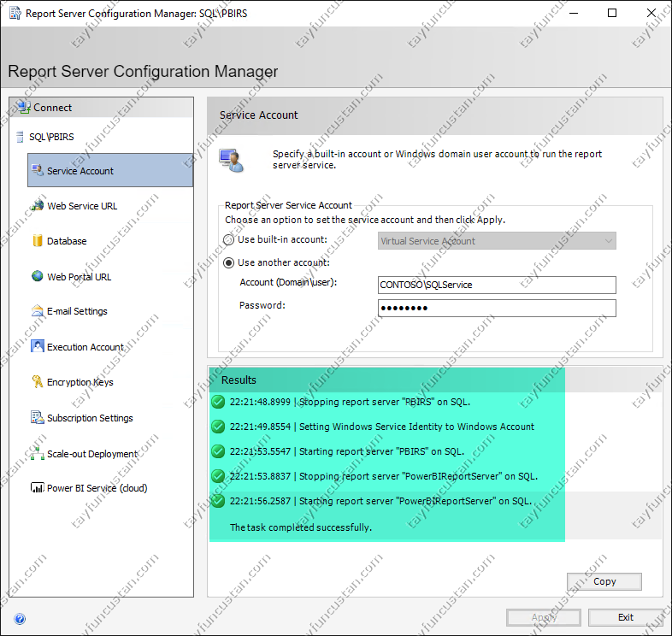Screen dimensions: 672x636
Task: Click the Power BI Service chart icon
Action: [x=38, y=488]
